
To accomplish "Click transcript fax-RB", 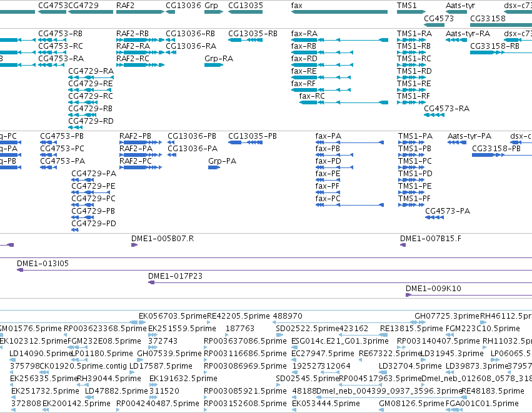I will tap(304, 46).
